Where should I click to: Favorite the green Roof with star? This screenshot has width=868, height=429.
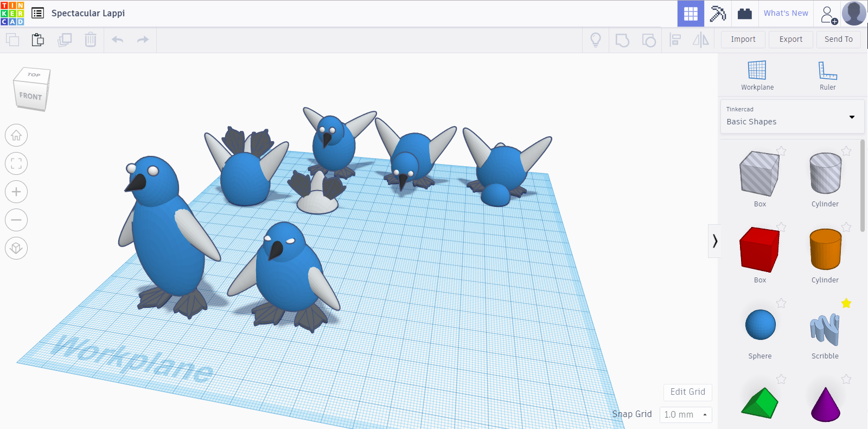pyautogui.click(x=781, y=379)
